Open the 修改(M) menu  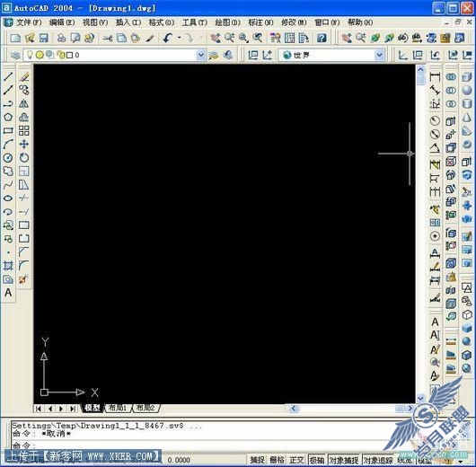294,22
